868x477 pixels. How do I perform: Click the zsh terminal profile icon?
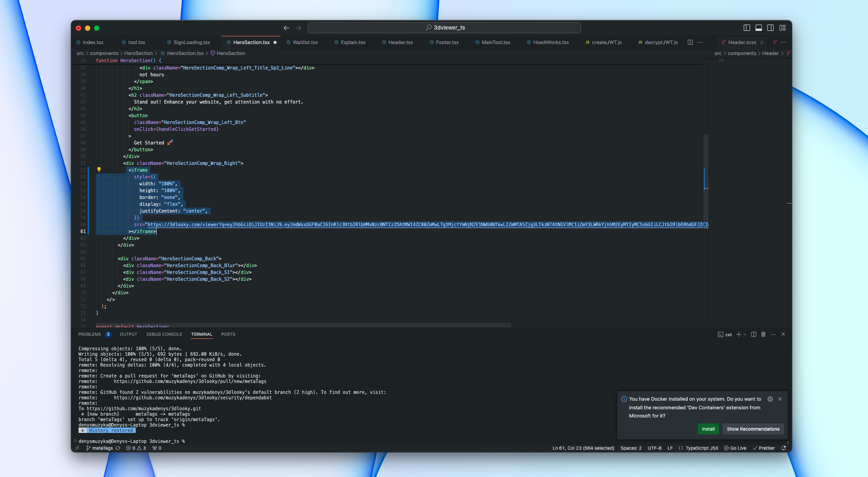point(720,334)
